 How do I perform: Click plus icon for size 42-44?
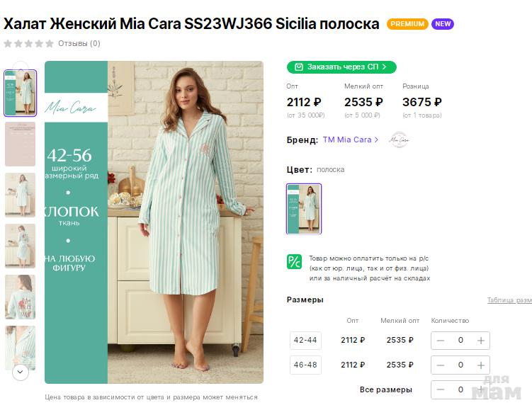tap(481, 341)
